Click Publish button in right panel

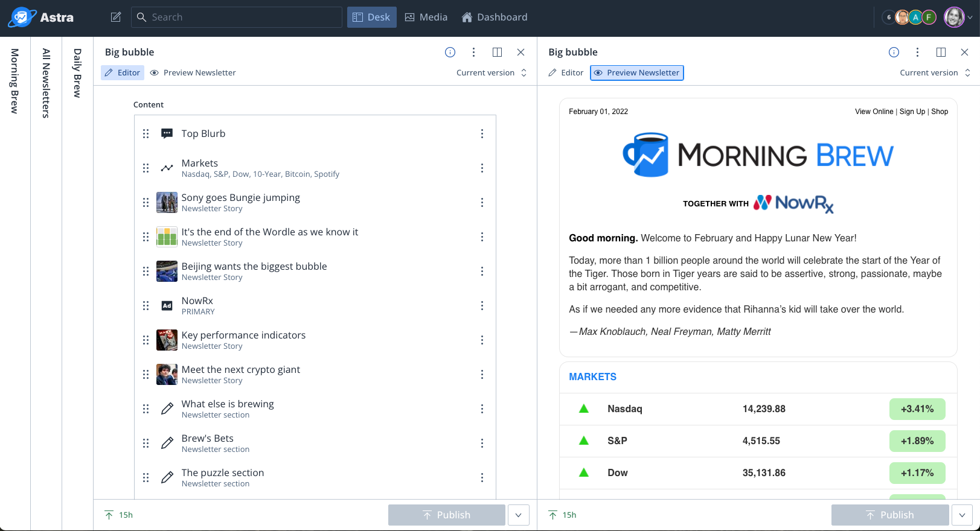click(x=890, y=515)
